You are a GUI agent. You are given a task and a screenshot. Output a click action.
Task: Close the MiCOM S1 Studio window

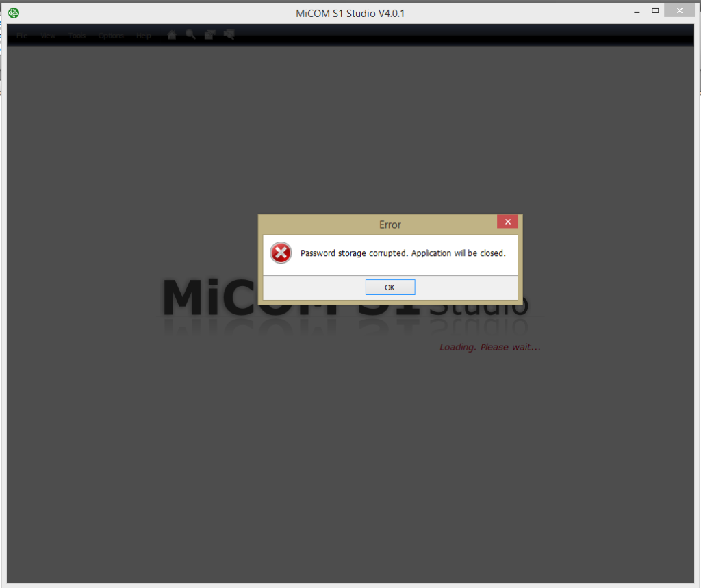click(680, 10)
